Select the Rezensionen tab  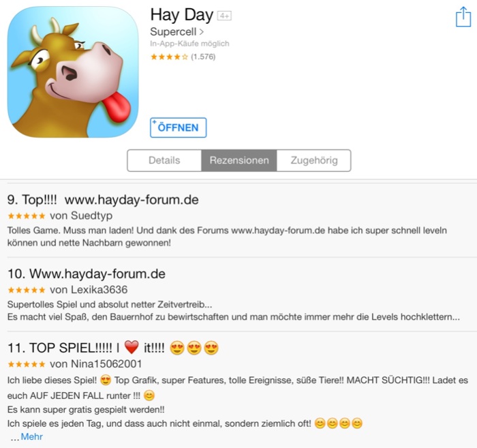239,160
